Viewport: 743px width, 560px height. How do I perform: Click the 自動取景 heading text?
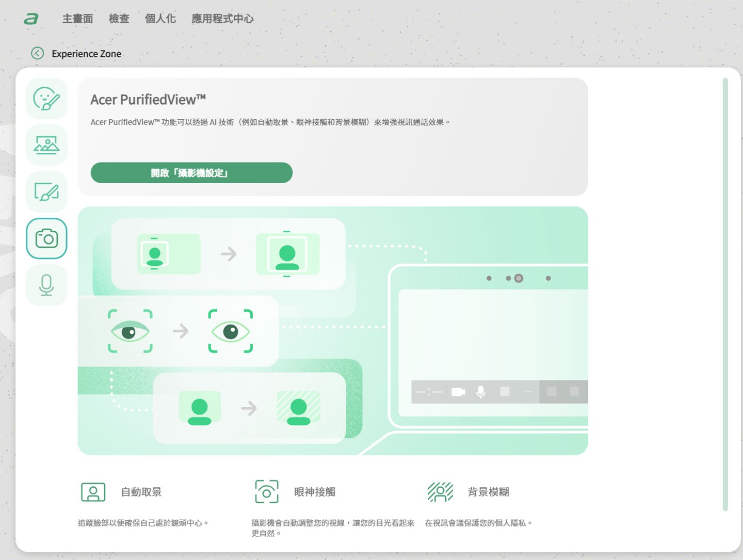coord(141,492)
